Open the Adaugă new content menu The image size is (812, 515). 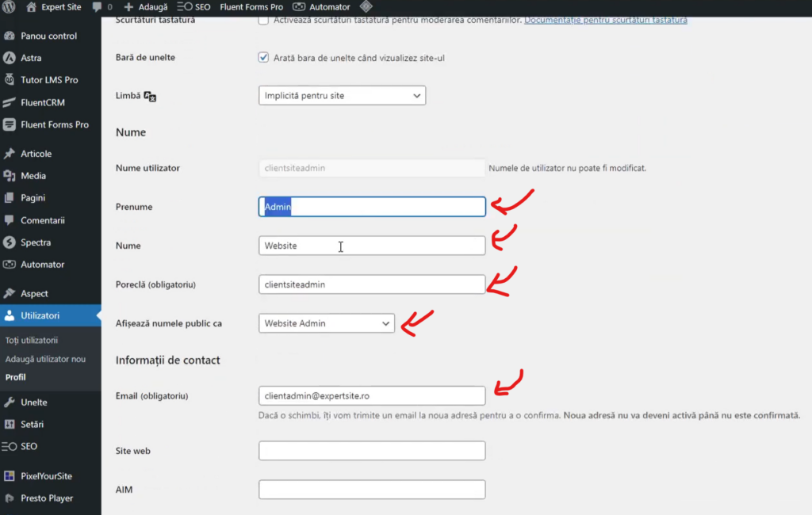pyautogui.click(x=146, y=7)
